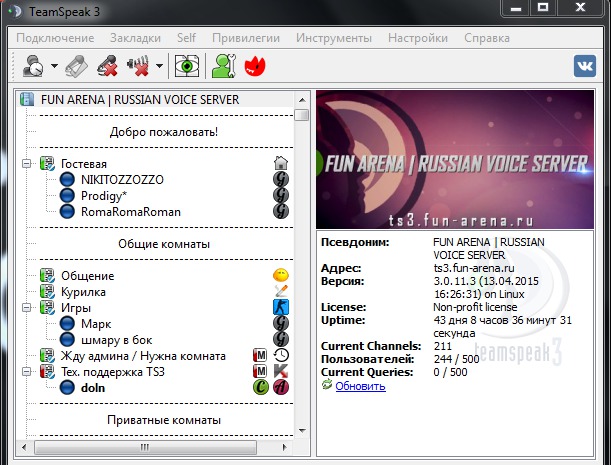Open contacts manager wrench icon
Viewport: 611px width, 465px height.
(x=223, y=67)
